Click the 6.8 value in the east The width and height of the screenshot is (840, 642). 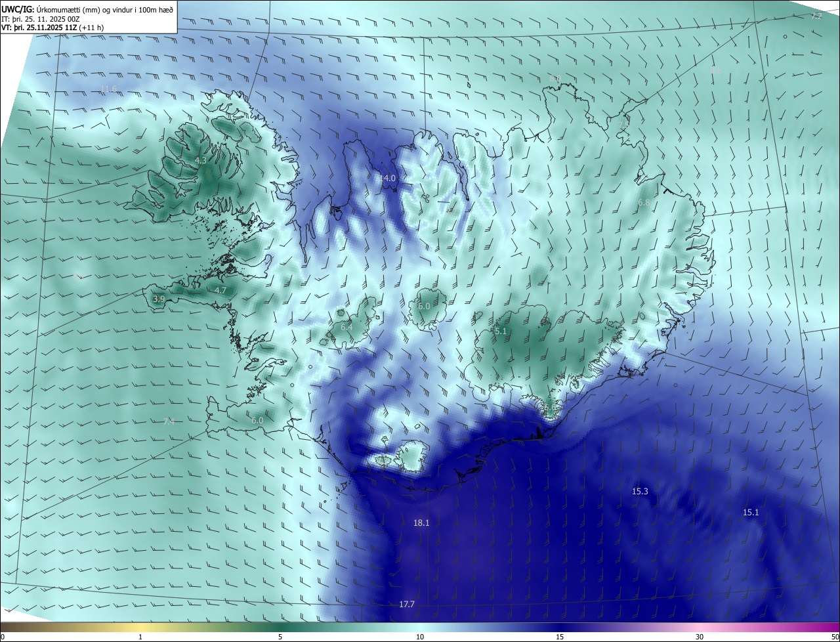pos(644,203)
